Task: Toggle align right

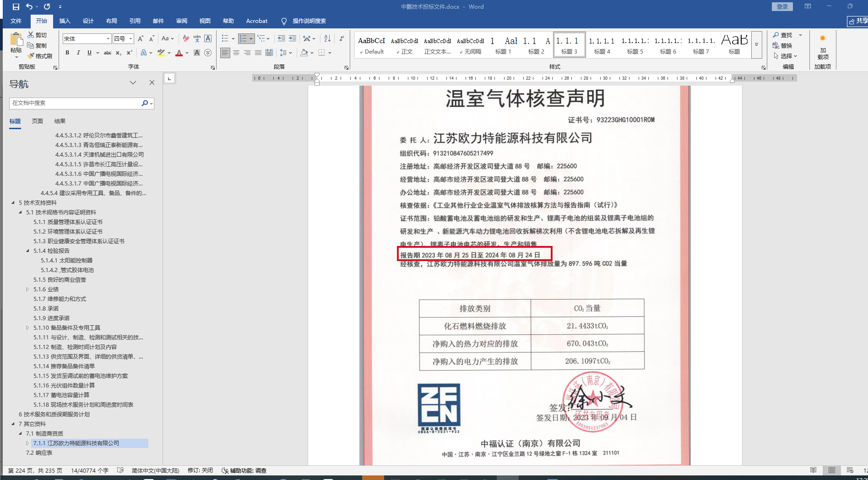Action: pyautogui.click(x=247, y=53)
